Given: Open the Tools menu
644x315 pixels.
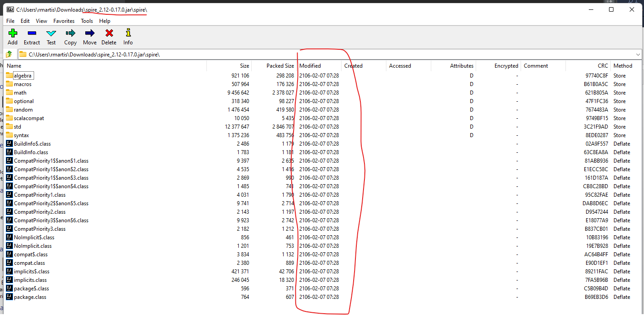Looking at the screenshot, I should [x=87, y=21].
